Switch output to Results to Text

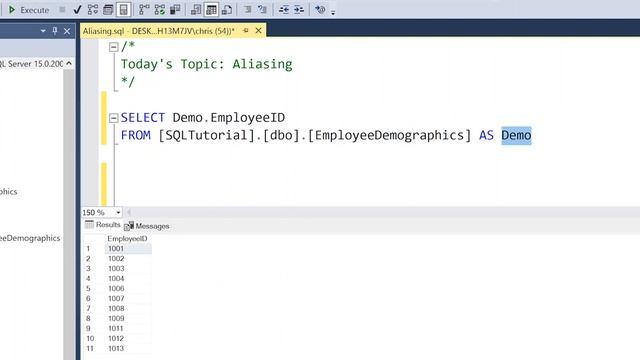(x=196, y=10)
